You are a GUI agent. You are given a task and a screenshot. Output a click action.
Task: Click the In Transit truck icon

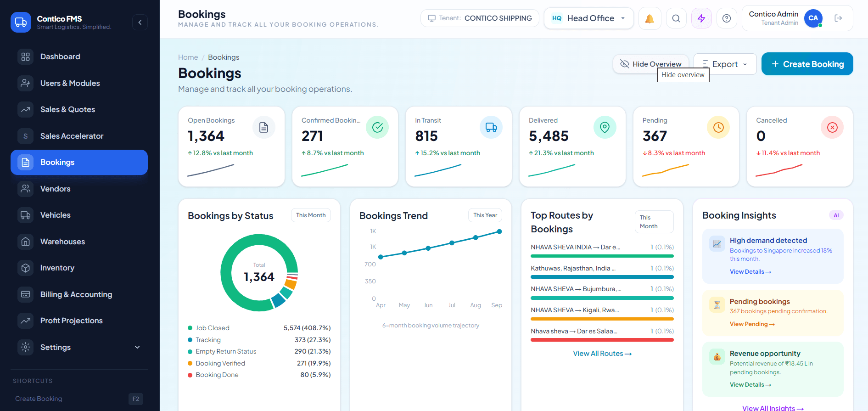point(491,127)
